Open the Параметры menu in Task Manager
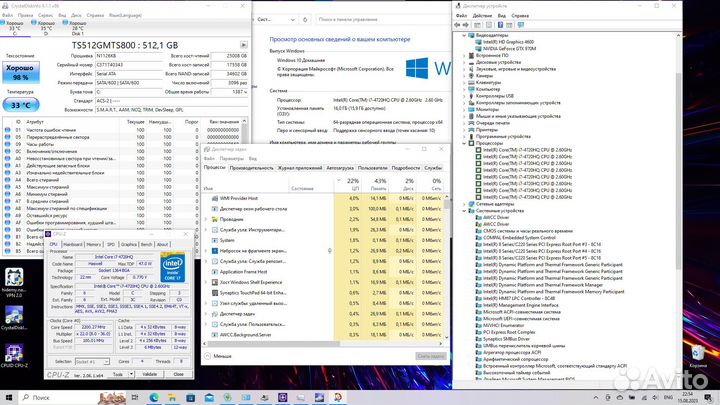Screen dimensions: 720x405 (x=231, y=158)
